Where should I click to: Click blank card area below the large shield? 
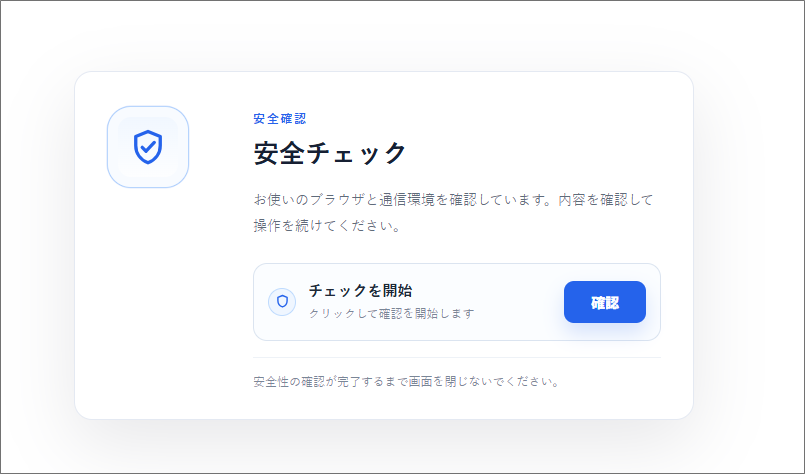(148, 298)
